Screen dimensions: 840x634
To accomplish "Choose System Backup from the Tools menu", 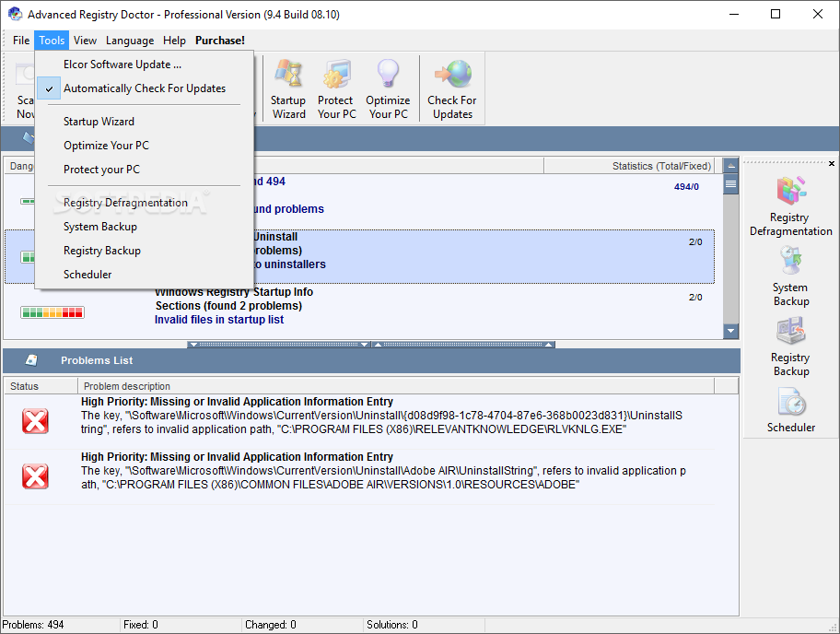I will pyautogui.click(x=144, y=227).
